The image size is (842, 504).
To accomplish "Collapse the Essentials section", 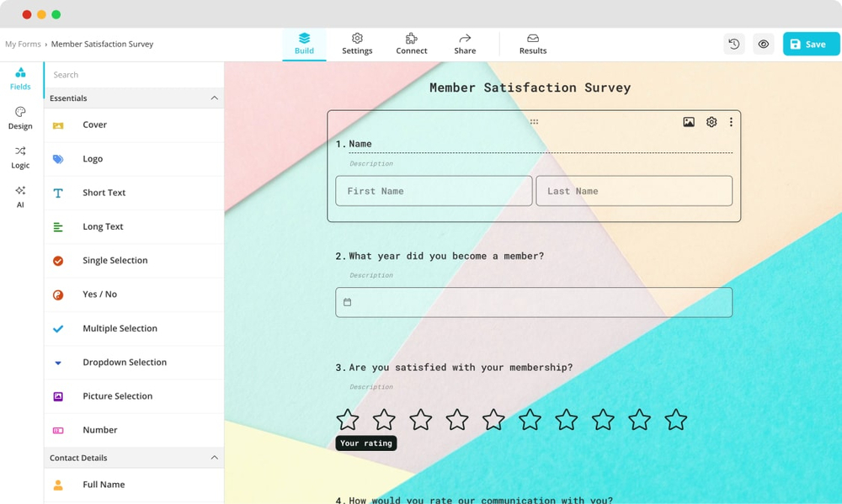I will point(214,98).
